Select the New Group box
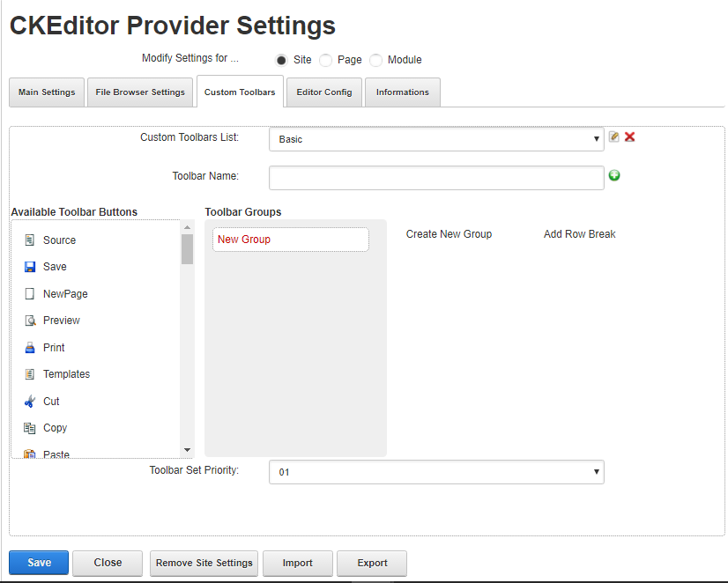The height and width of the screenshot is (583, 728). pyautogui.click(x=291, y=240)
